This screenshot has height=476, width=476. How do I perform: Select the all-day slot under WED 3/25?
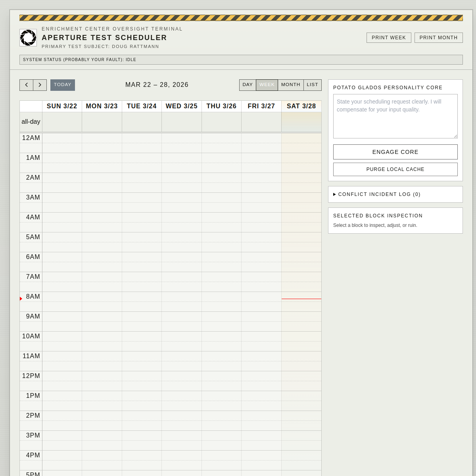[x=181, y=122]
